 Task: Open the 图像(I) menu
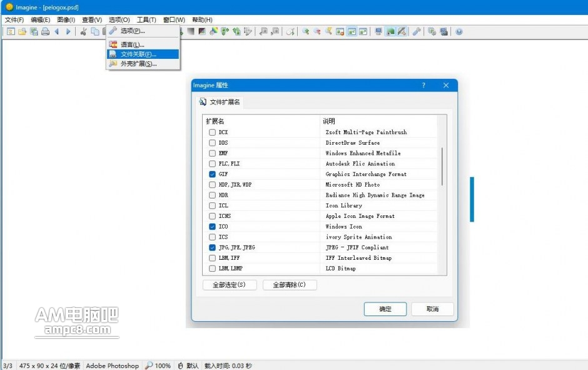[x=66, y=19]
